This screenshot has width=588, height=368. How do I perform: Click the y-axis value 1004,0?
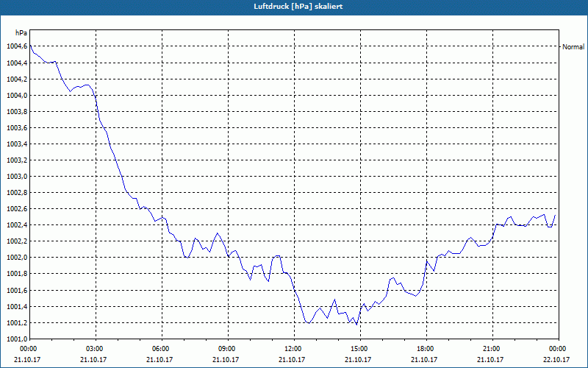[x=17, y=96]
